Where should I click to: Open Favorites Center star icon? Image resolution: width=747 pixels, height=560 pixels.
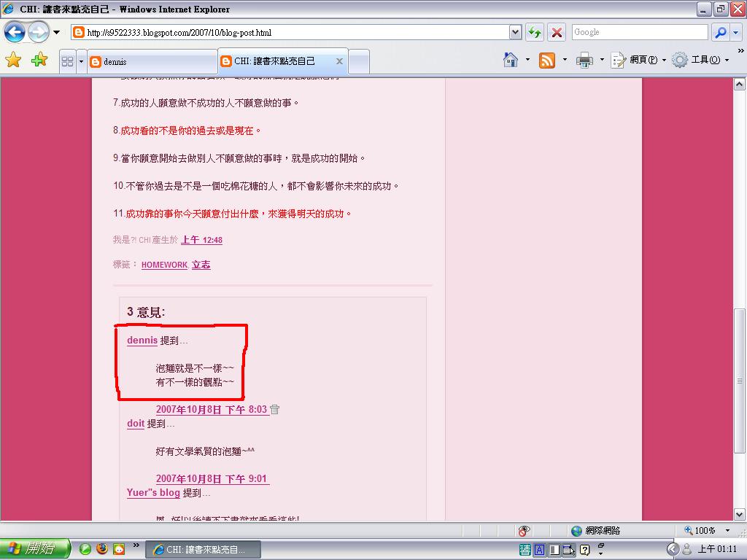pyautogui.click(x=13, y=60)
